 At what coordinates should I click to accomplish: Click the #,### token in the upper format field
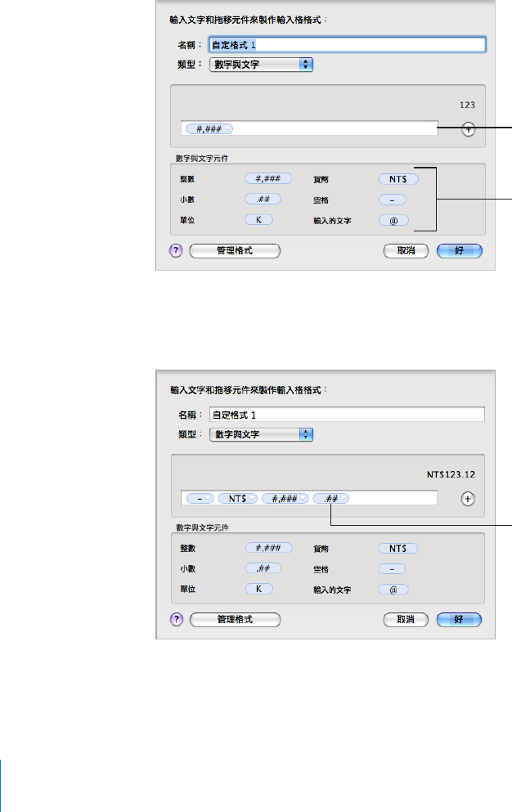[x=209, y=128]
